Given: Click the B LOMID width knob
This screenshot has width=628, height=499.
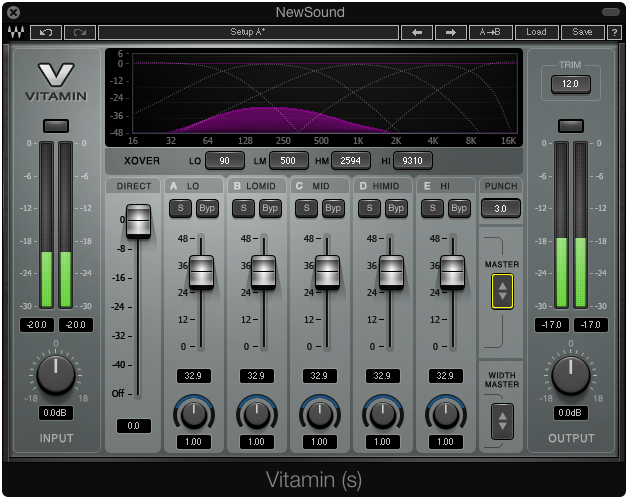Looking at the screenshot, I should 257,414.
